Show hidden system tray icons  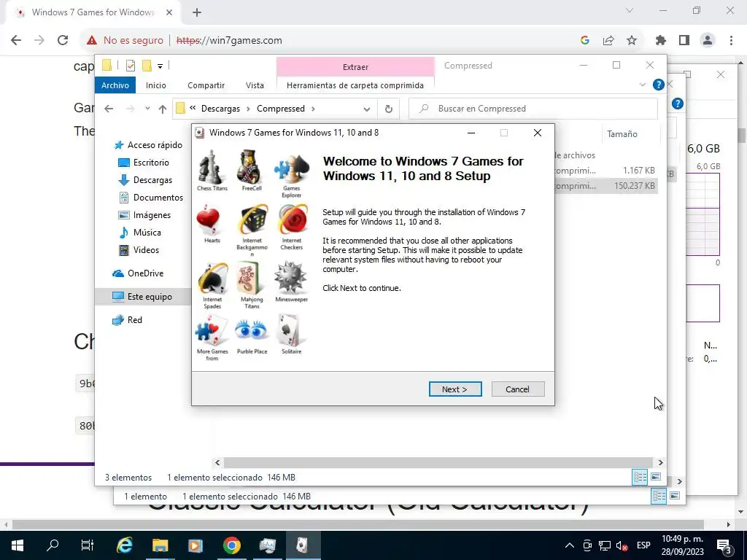pyautogui.click(x=569, y=545)
